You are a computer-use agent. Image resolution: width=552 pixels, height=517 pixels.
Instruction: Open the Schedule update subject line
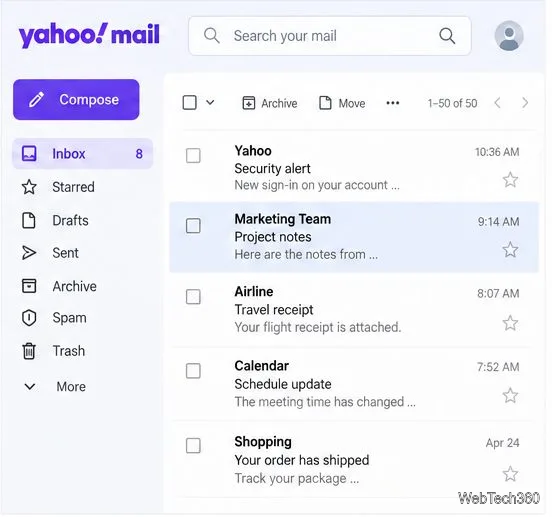tap(283, 384)
